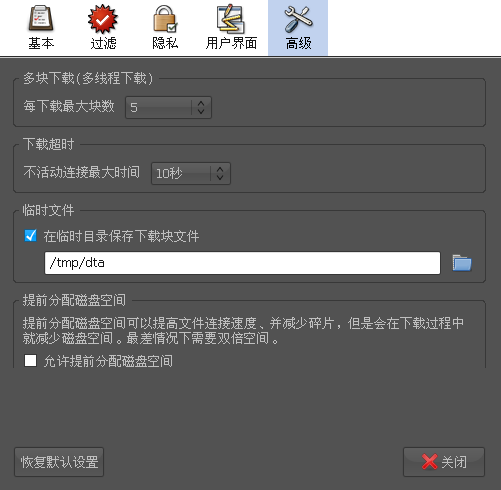Click the 10秒 timeout value field
The width and height of the screenshot is (501, 490).
181,173
